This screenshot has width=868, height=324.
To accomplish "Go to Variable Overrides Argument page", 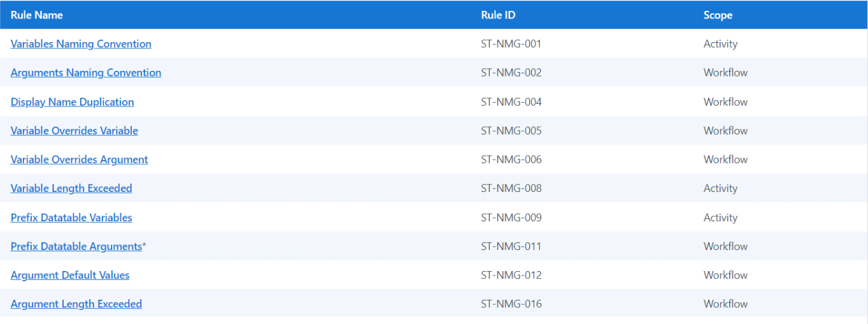I will point(79,159).
